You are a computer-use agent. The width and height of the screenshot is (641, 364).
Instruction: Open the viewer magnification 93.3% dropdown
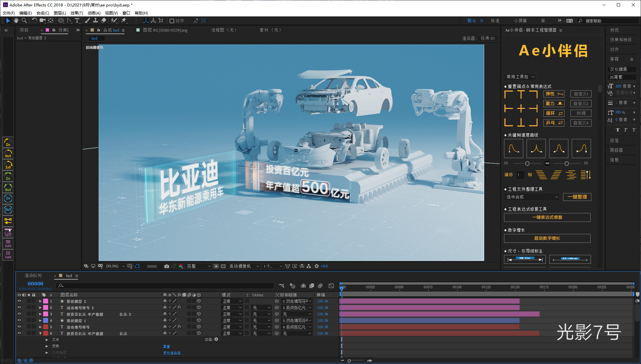pos(115,266)
